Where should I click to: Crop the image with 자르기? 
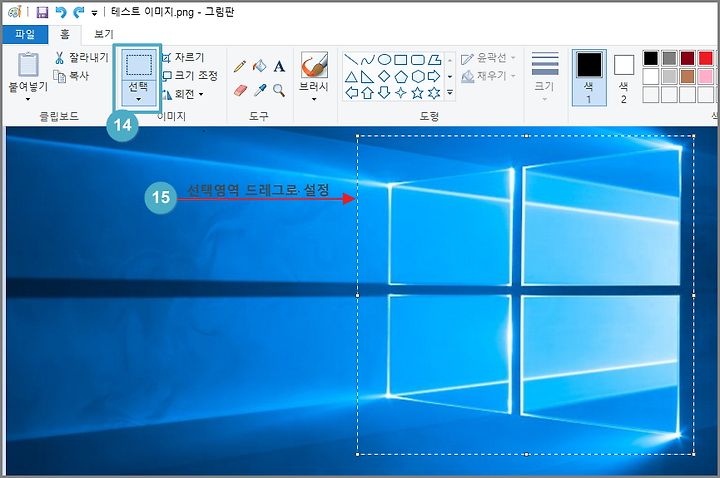click(183, 57)
